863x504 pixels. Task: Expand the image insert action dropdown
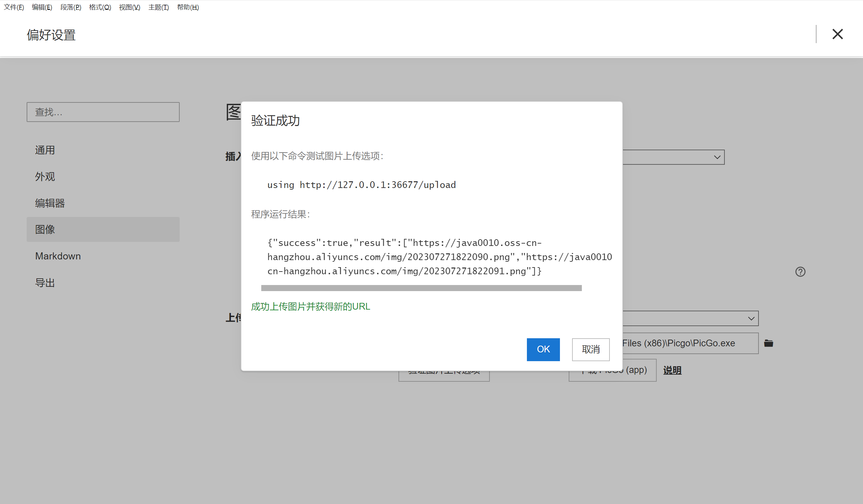[x=717, y=157]
